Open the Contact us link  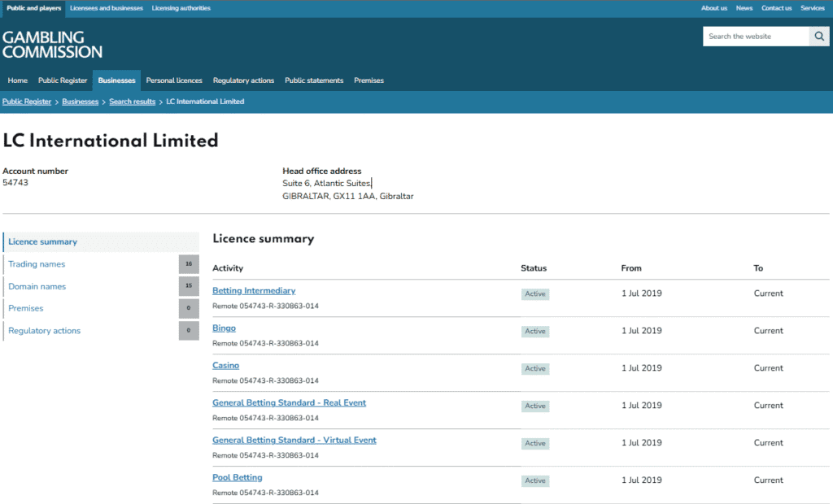tap(776, 8)
